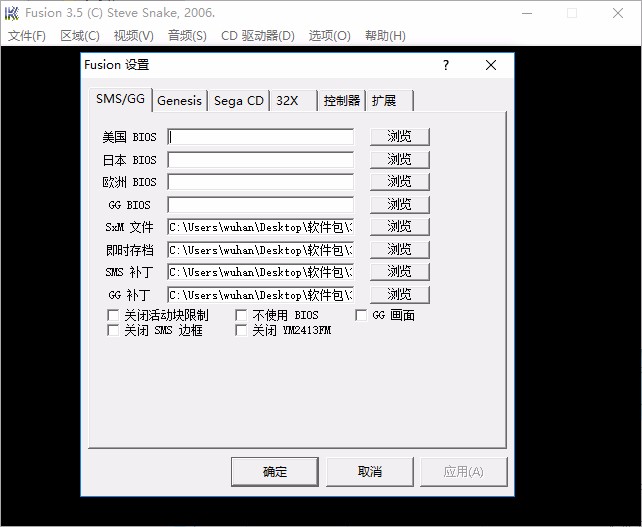Viewport: 642px width, 527px height.
Task: Confirm settings with 确定 button
Action: [275, 472]
